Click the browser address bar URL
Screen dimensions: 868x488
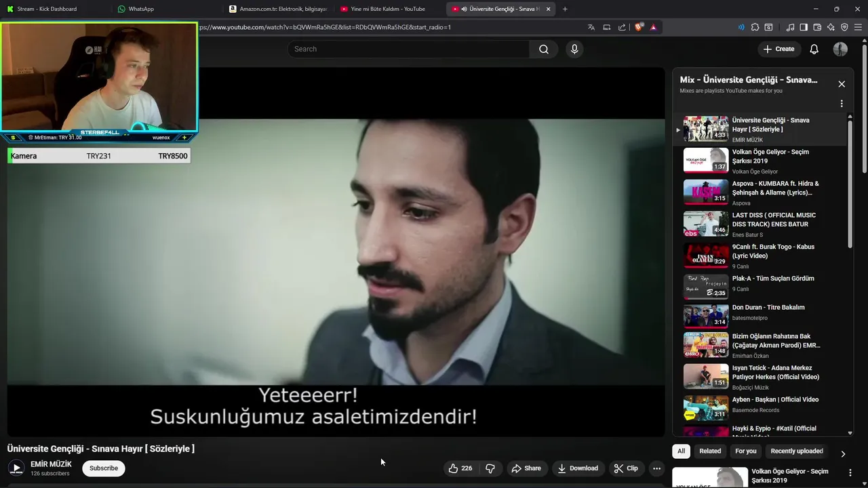[325, 27]
